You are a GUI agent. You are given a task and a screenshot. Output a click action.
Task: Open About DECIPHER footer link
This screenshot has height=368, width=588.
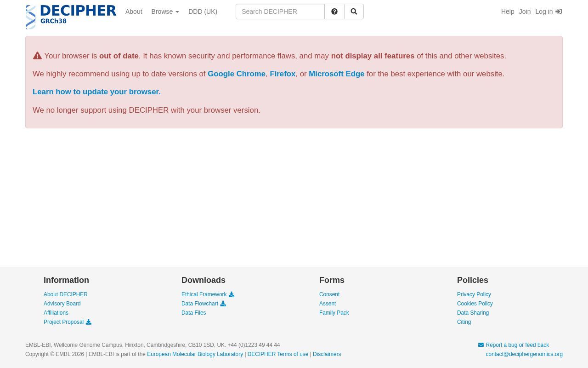click(x=66, y=294)
